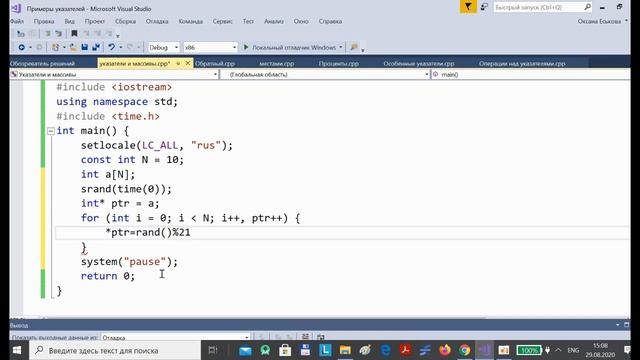Switch to Обратный.cpp tab

(x=215, y=64)
